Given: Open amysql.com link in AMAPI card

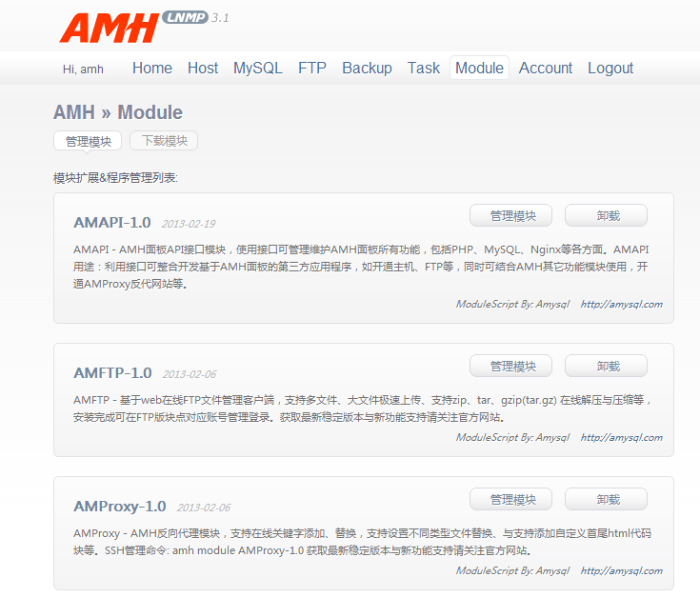Looking at the screenshot, I should (621, 305).
